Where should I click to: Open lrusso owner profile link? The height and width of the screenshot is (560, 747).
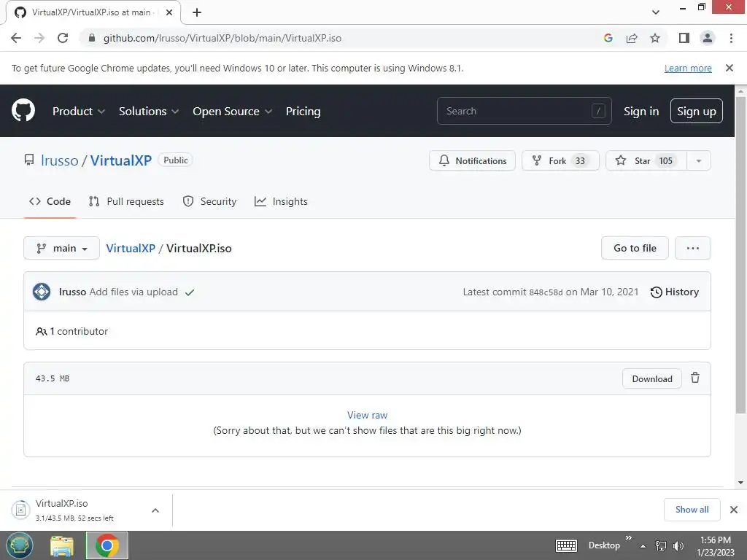[x=60, y=160]
